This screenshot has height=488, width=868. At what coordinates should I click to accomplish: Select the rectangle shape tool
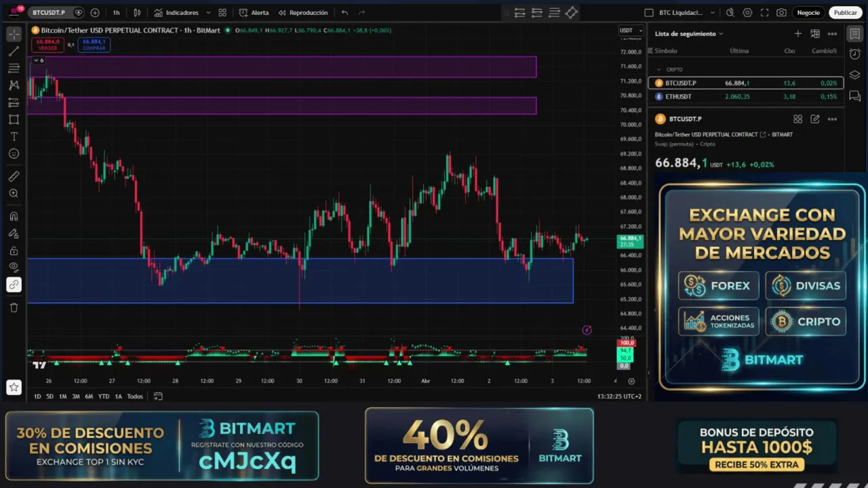(x=14, y=119)
